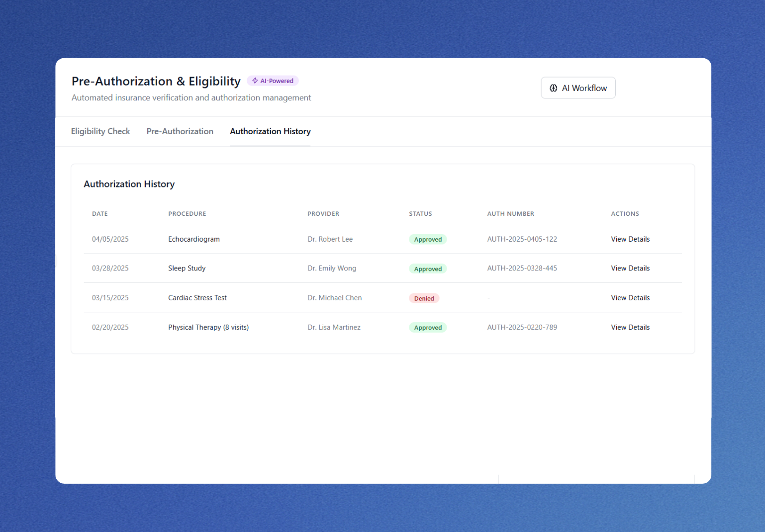Screen dimensions: 765x532
Task: Click the Echocardiogram procedure cell
Action: coord(194,239)
